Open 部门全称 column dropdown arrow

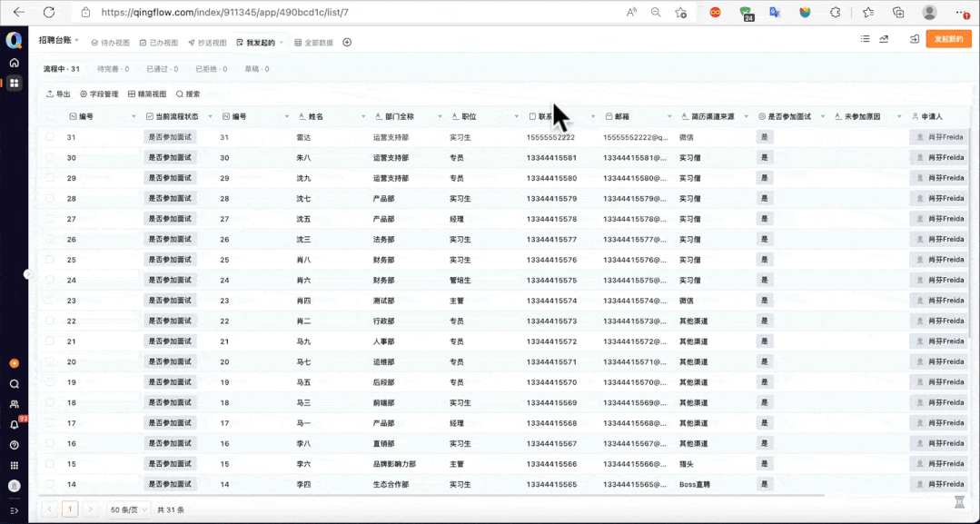[x=440, y=117]
